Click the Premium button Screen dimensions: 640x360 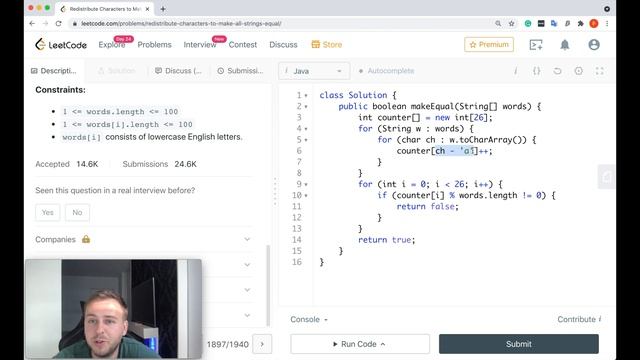[489, 44]
